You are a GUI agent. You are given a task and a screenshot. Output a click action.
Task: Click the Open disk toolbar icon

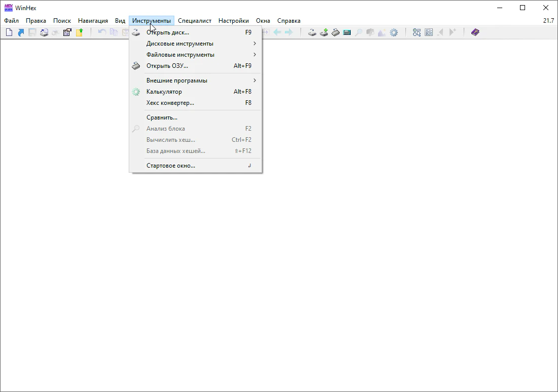coord(313,32)
